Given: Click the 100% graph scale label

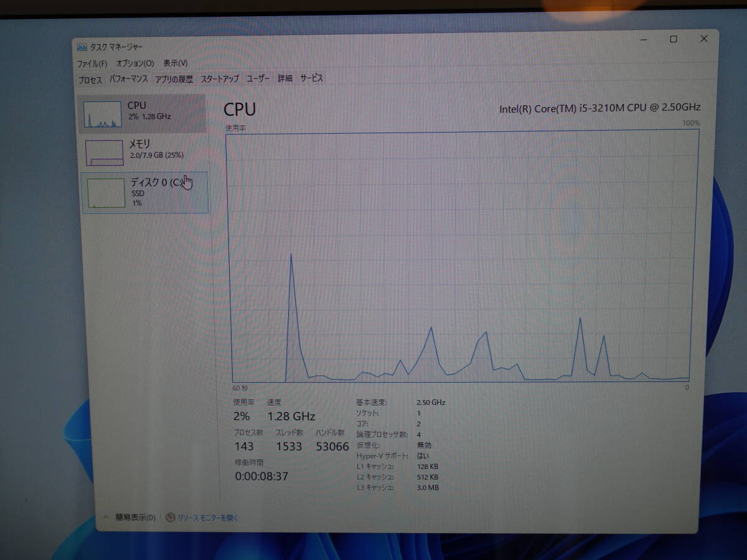Looking at the screenshot, I should coord(691,123).
